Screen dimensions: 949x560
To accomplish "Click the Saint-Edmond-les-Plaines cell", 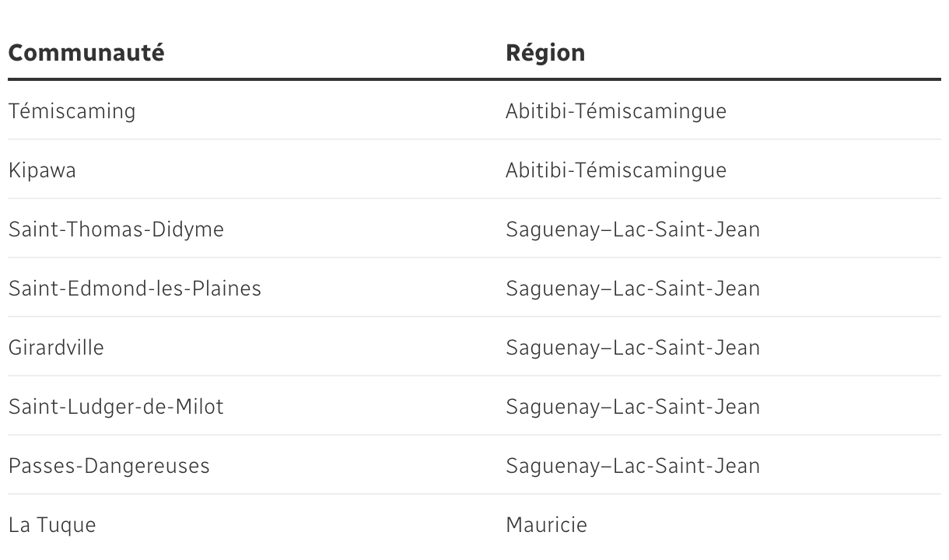I will coord(135,289).
